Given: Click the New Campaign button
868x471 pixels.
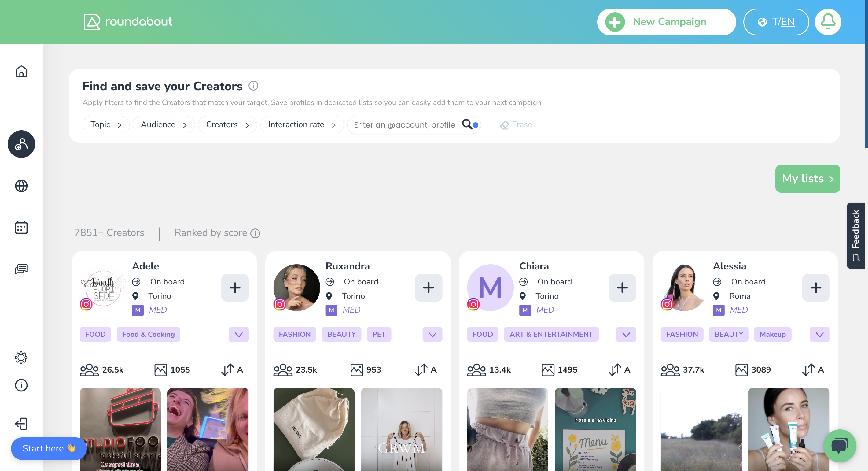Looking at the screenshot, I should pos(667,22).
